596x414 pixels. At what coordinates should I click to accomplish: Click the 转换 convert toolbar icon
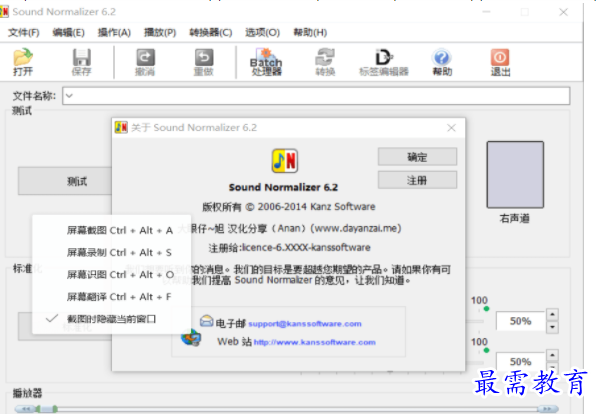point(325,62)
